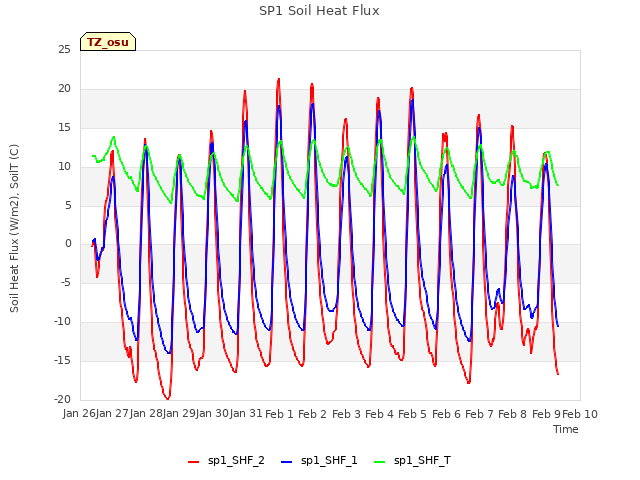This screenshot has width=640, height=480.
Task: Click the Feb 2 x-axis tick label
Action: pos(313,414)
